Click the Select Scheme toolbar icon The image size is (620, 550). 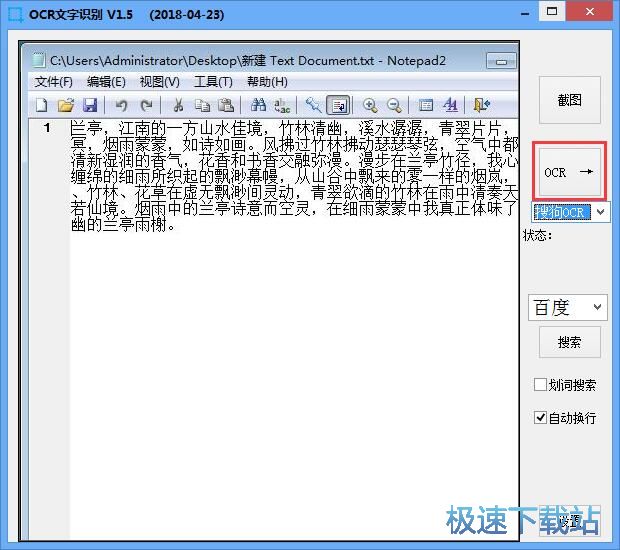[425, 105]
